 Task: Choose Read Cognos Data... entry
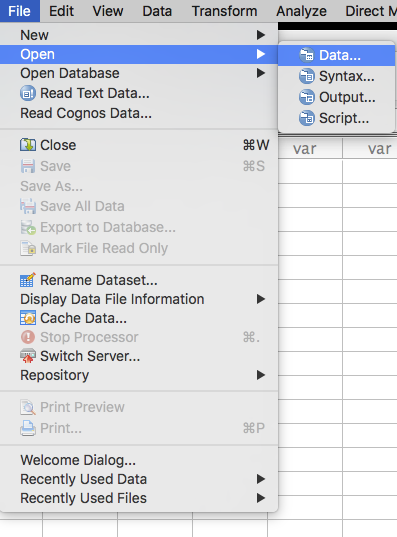[86, 113]
